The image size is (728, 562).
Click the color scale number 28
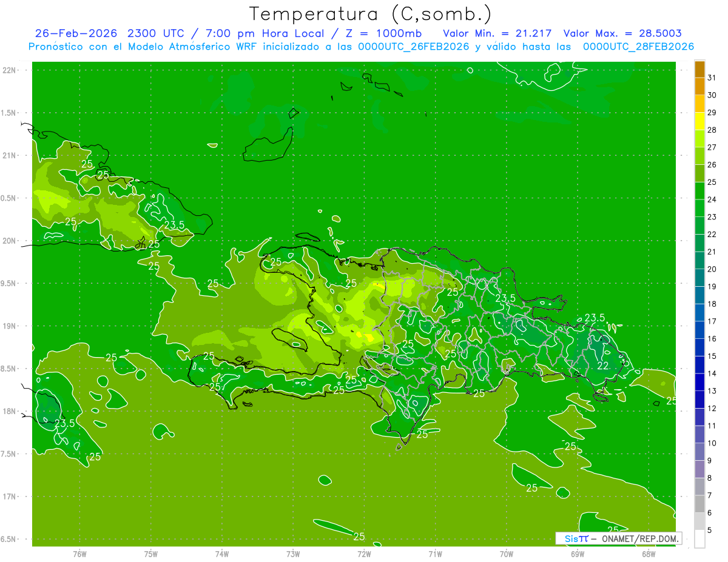[x=712, y=130]
